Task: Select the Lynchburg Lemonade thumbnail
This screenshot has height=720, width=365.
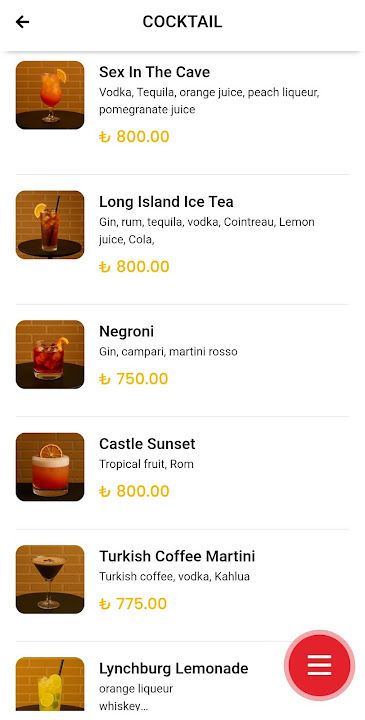Action: tap(50, 684)
